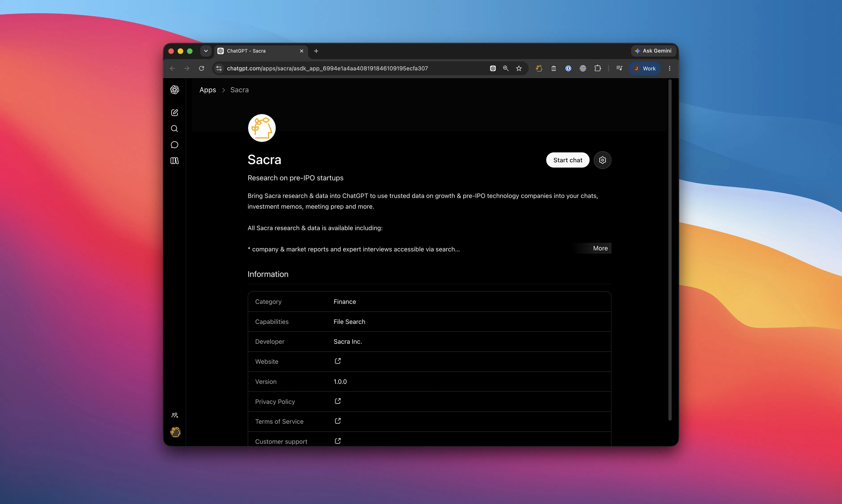Image resolution: width=842 pixels, height=504 pixels.
Task: Click the zoom magnifier icon in the address bar
Action: coord(506,68)
